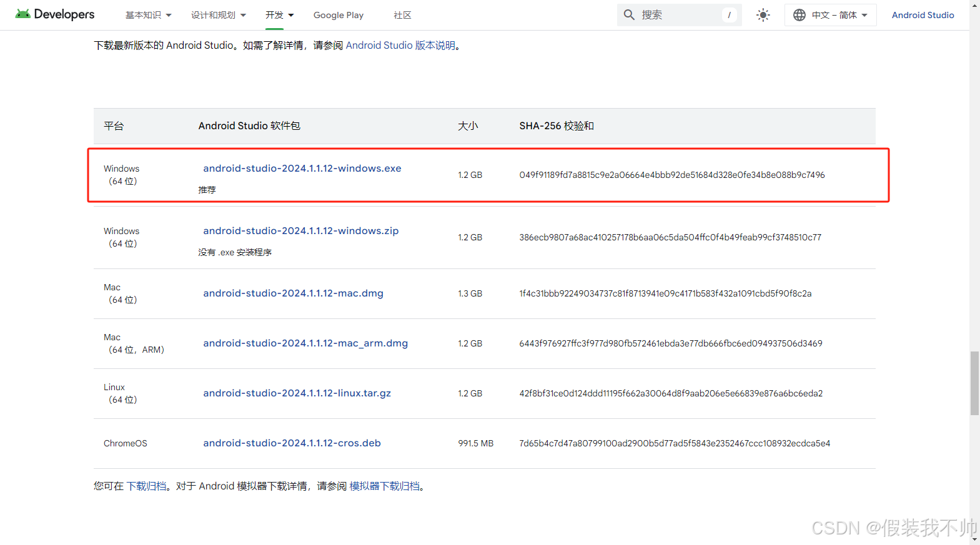Screen dimensions: 980x545
Task: Click the SHA-256 checksum starting with 42f8bf31
Action: click(x=671, y=393)
